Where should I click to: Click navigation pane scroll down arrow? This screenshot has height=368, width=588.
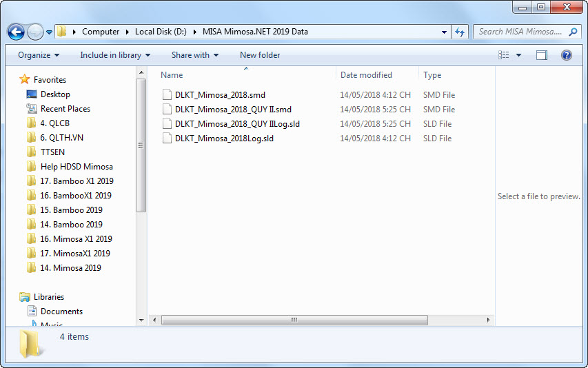141,320
